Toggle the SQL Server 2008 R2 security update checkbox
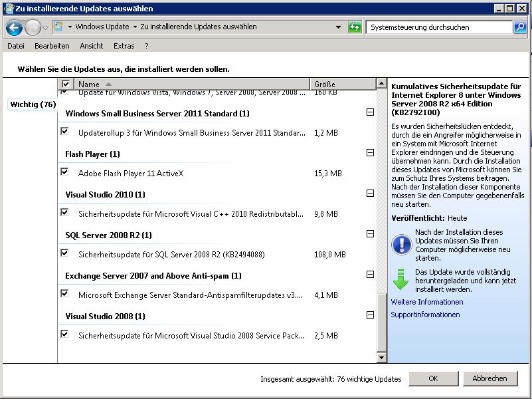Screen dimensions: 532x399 click(x=64, y=253)
